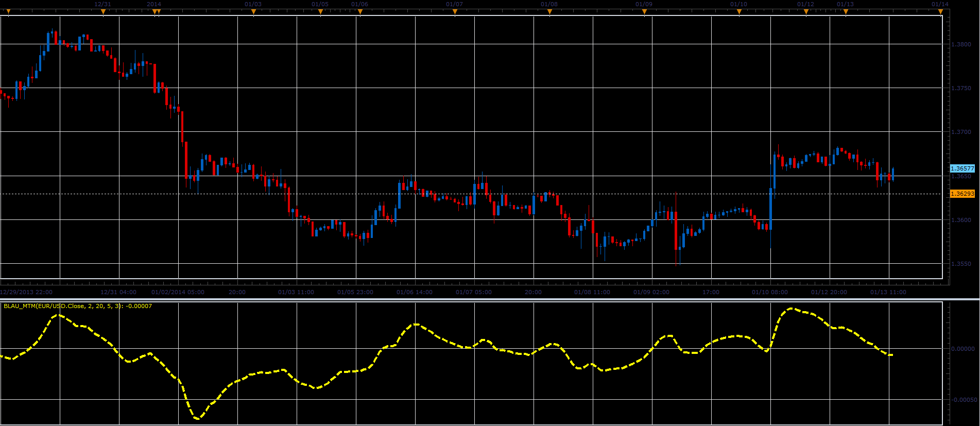Image resolution: width=980 pixels, height=426 pixels.
Task: Click the 01/06 14:00 time label
Action: 415,292
